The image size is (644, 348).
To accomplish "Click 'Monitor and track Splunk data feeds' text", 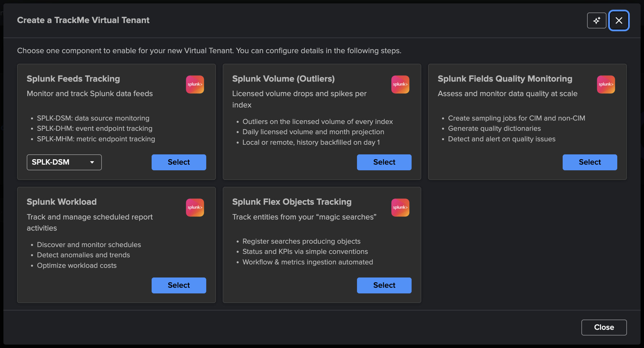I will coord(90,94).
